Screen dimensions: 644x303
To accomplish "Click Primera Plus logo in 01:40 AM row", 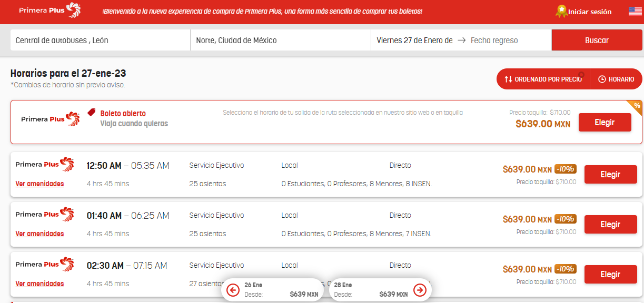I will coord(44,214).
